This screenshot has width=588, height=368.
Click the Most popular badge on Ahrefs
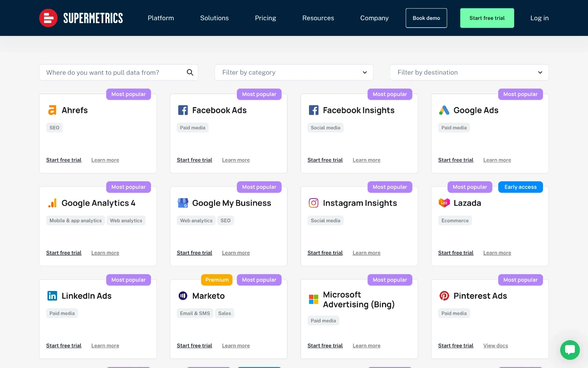pos(128,94)
